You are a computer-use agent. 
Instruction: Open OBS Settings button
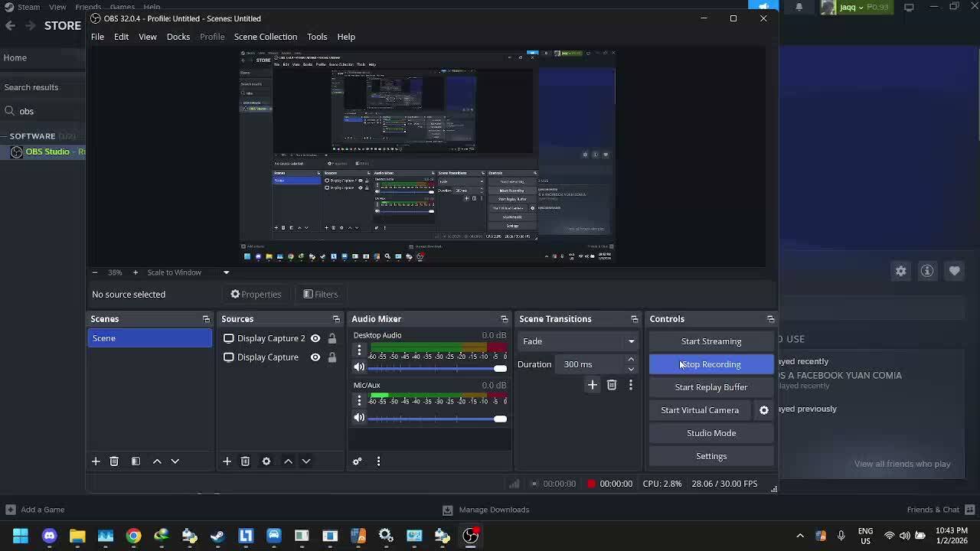click(x=711, y=456)
